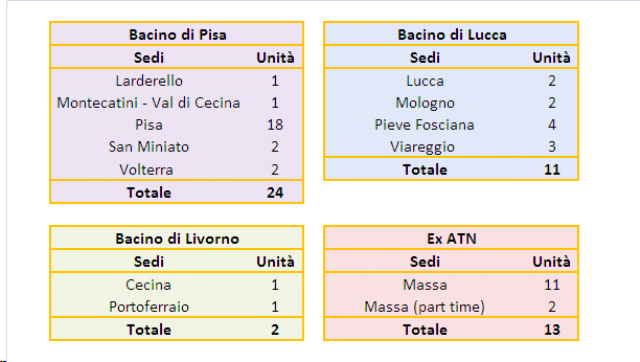Click the Bacino di Lucca header

451,35
